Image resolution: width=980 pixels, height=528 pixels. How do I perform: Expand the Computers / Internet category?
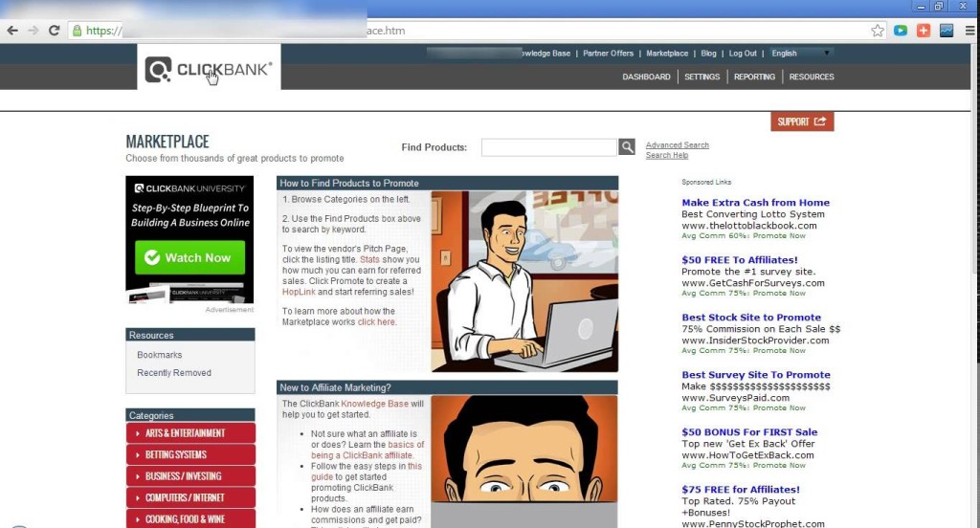190,497
